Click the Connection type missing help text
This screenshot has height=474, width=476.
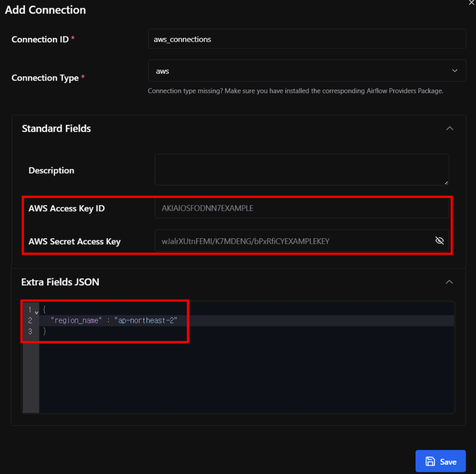(x=295, y=91)
